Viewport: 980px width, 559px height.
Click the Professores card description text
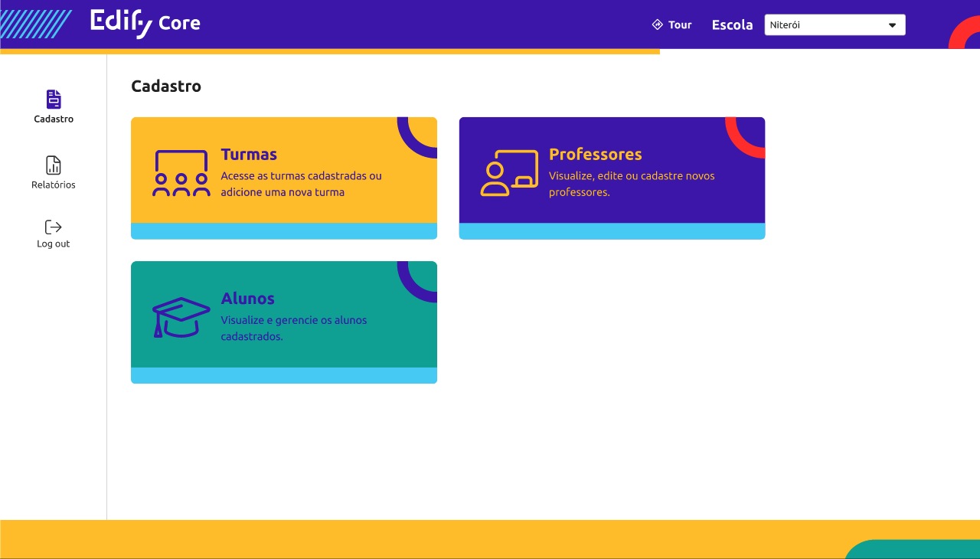(632, 184)
